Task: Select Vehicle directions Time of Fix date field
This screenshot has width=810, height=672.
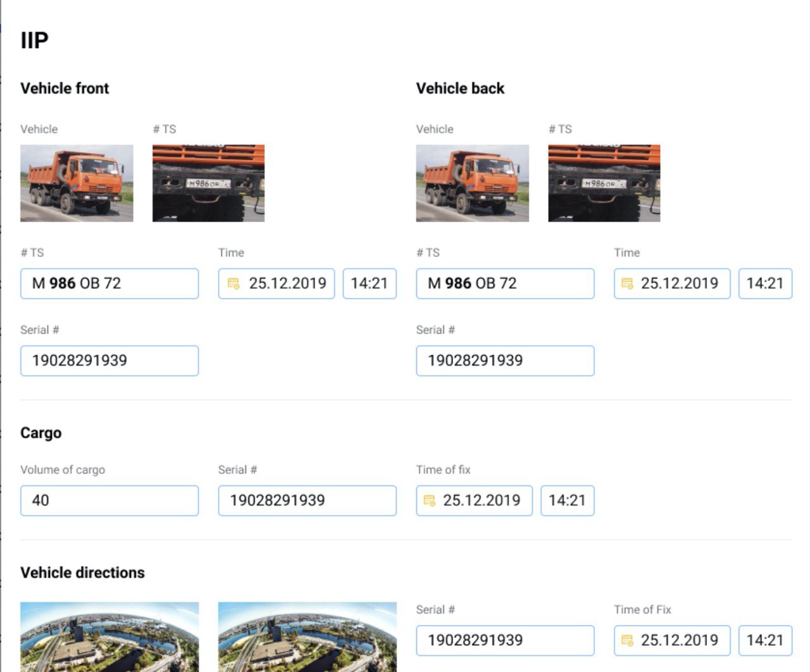Action: click(x=672, y=640)
